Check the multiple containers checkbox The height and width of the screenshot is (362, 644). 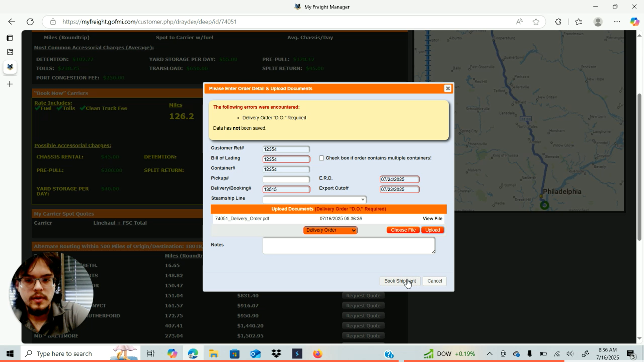321,158
